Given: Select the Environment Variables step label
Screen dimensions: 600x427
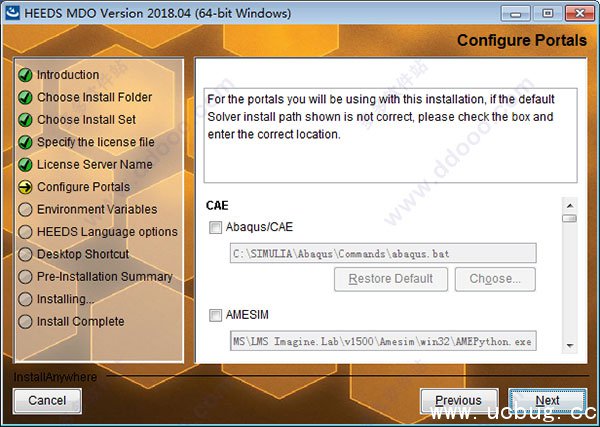Looking at the screenshot, I should click(97, 210).
